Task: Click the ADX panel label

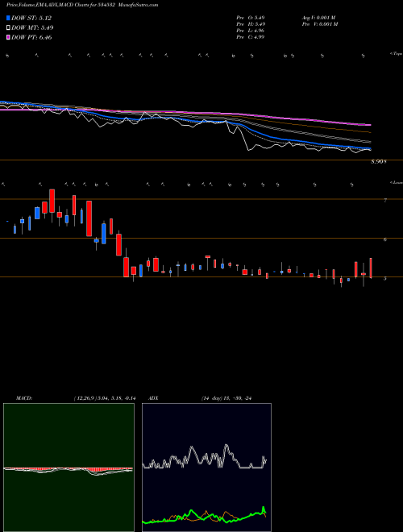Action: pyautogui.click(x=153, y=398)
